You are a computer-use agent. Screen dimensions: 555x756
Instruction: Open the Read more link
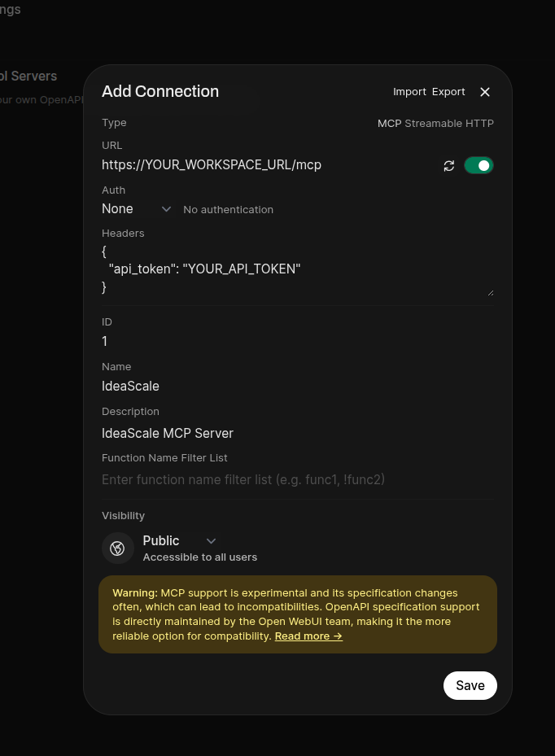(308, 636)
